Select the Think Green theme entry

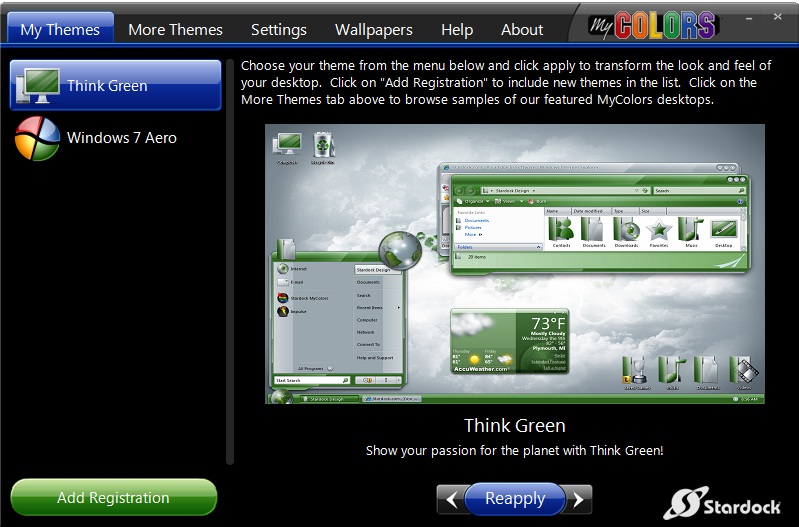116,85
